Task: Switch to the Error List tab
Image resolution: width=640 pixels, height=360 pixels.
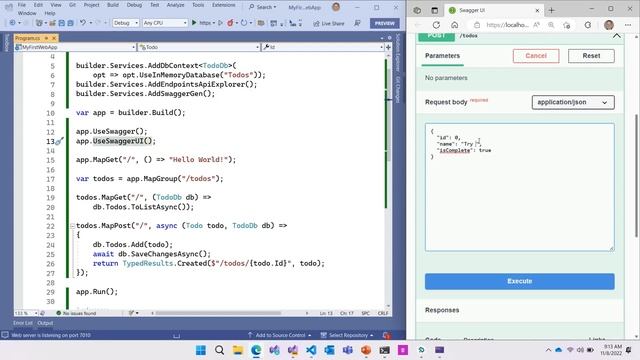Action: point(23,323)
